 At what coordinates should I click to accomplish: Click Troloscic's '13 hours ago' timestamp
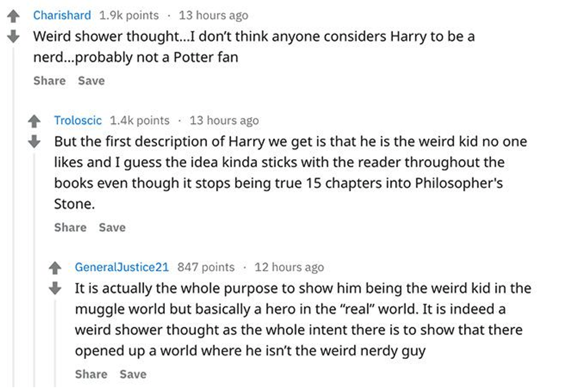pos(224,120)
